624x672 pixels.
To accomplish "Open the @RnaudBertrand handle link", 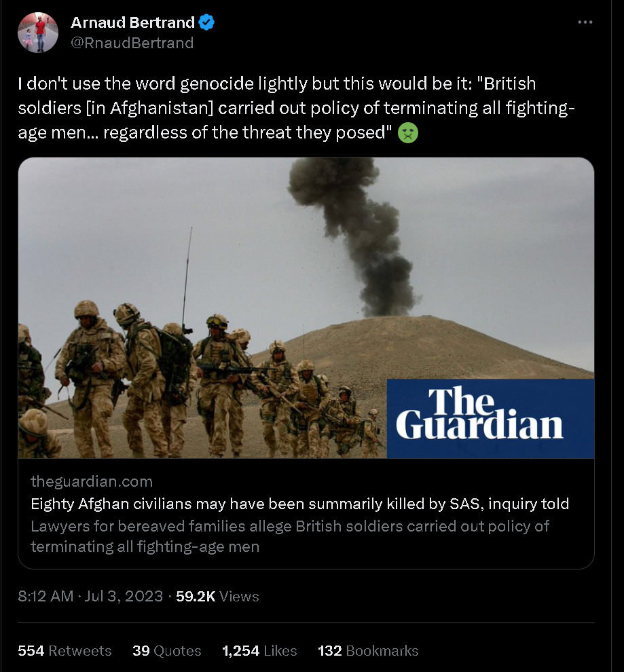I will (132, 43).
